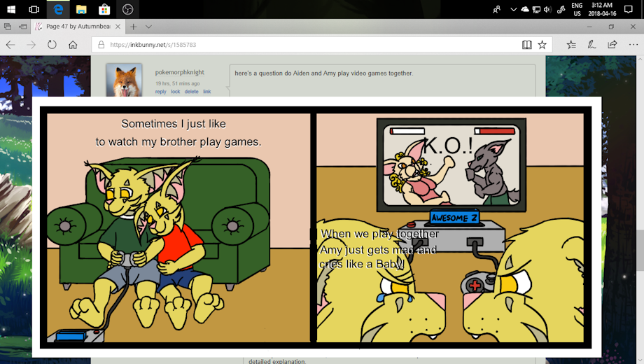Go to the Home page
Viewport: 644px width, 364px height.
(73, 45)
